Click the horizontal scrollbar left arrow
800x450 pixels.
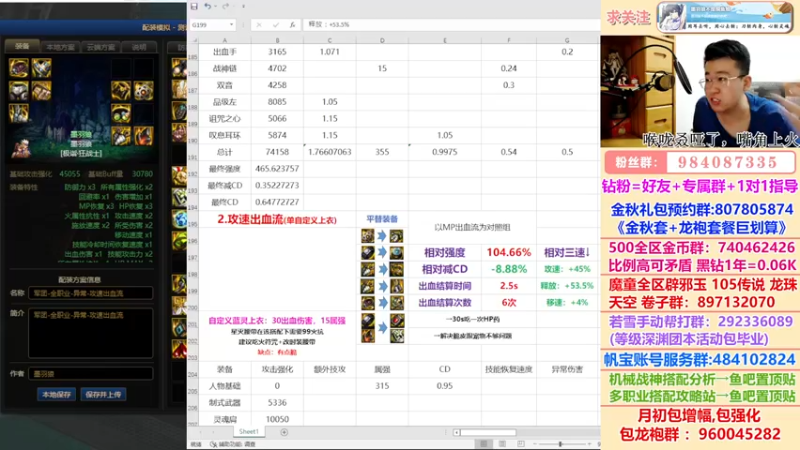pyautogui.click(x=457, y=432)
